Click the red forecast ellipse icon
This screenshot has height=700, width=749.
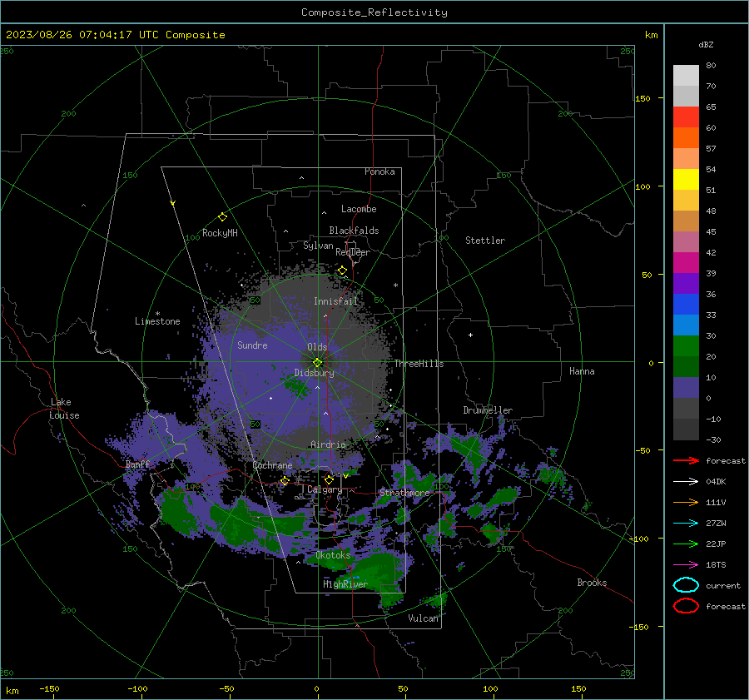(686, 606)
